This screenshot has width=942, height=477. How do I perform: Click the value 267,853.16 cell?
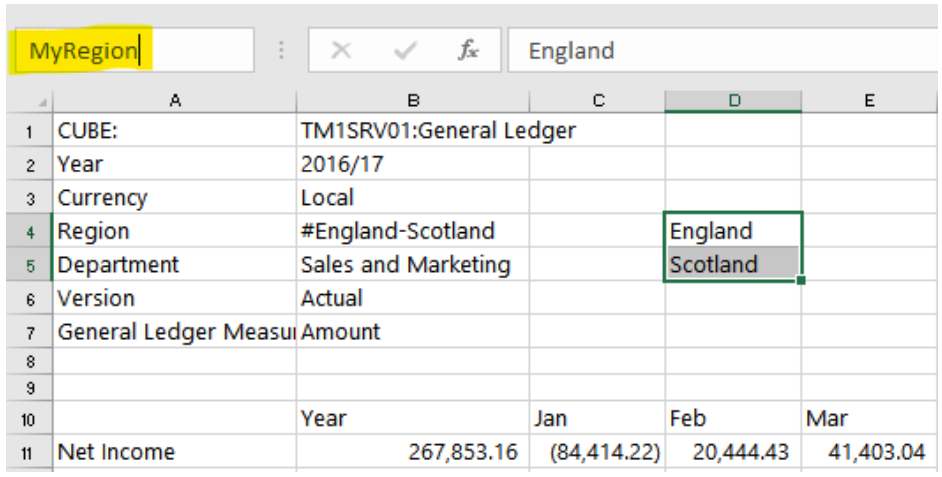(x=413, y=452)
